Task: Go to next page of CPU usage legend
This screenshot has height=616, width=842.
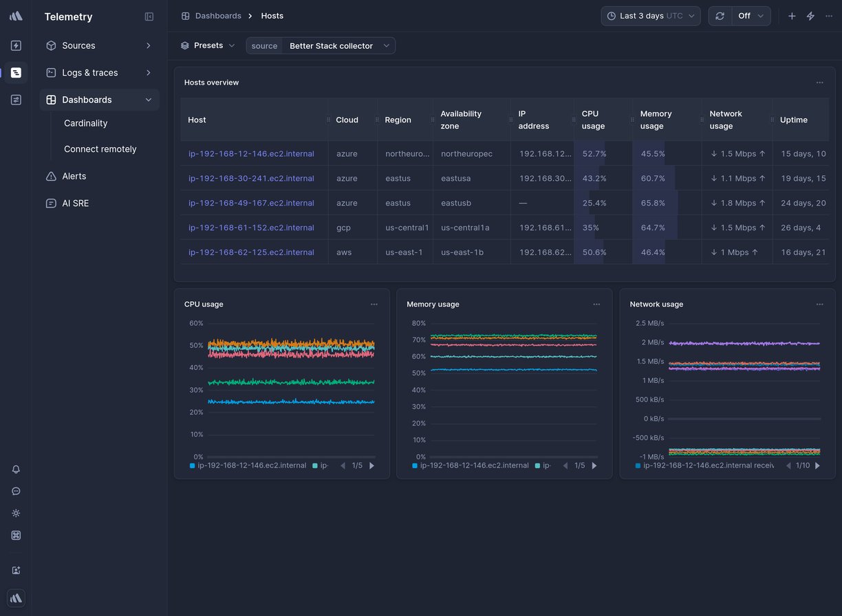Action: pos(372,465)
